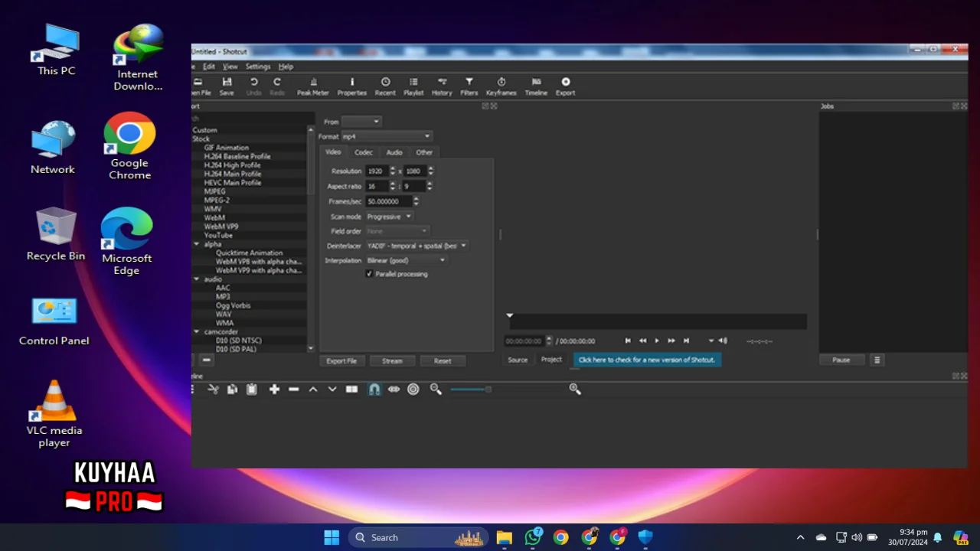Toggle the Timeline panel from toolbar
Screen dimensions: 980x551
(536, 86)
